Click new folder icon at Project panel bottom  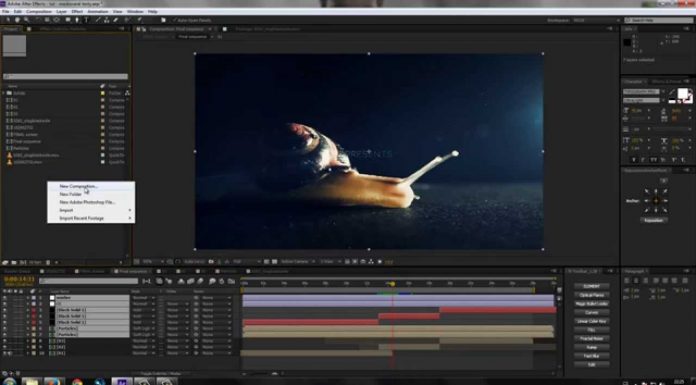[14, 262]
